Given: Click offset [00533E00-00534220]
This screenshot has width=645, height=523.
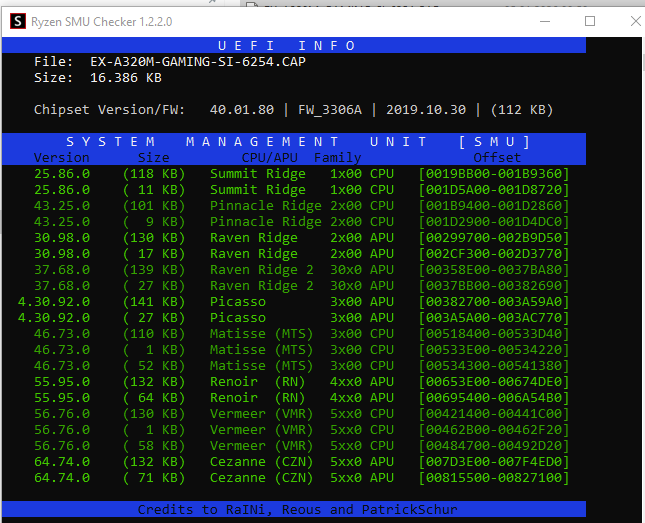Looking at the screenshot, I should [x=494, y=350].
